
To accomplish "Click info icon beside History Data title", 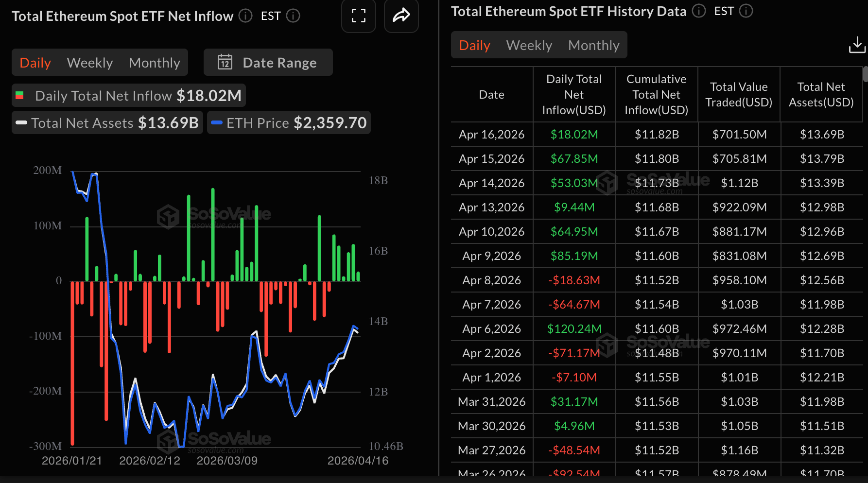I will coord(699,11).
